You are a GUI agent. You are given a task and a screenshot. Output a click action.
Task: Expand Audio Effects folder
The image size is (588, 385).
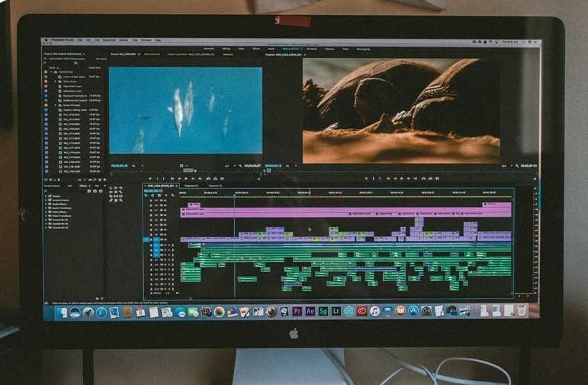46,204
